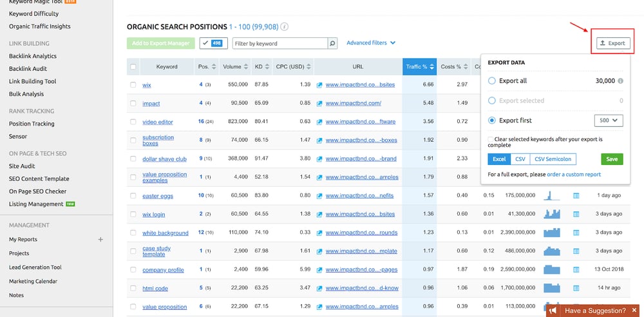Open external link icon for easter eggs row
The height and width of the screenshot is (317, 644).
[319, 196]
